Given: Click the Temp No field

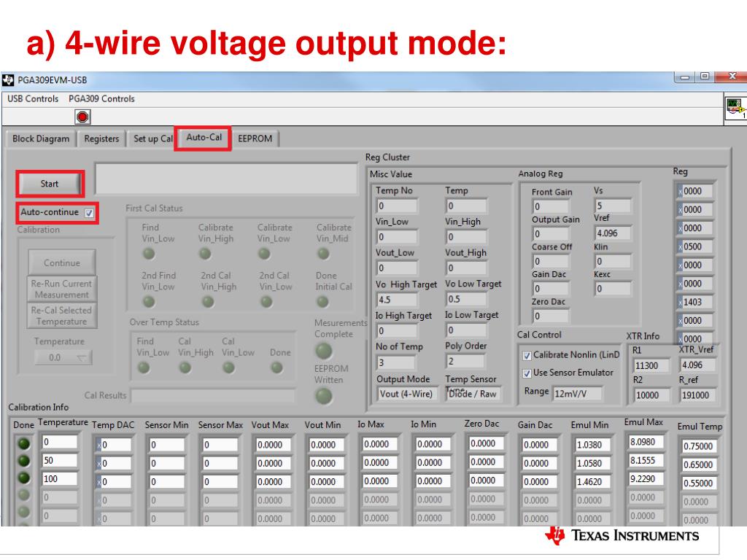Looking at the screenshot, I should click(x=397, y=206).
